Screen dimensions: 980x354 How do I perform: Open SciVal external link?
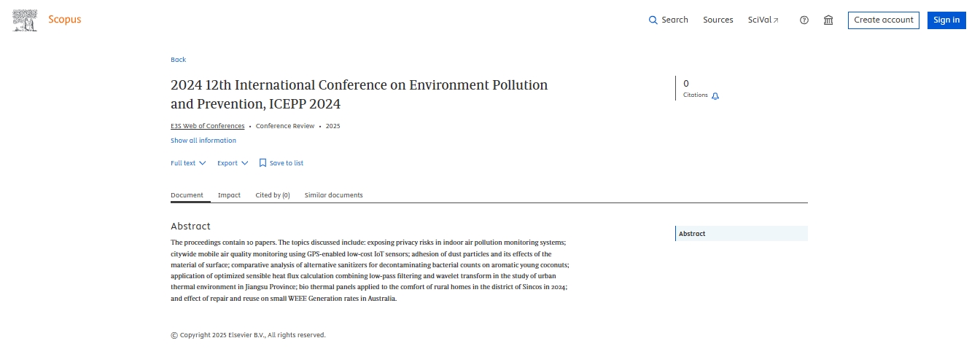[x=763, y=20]
